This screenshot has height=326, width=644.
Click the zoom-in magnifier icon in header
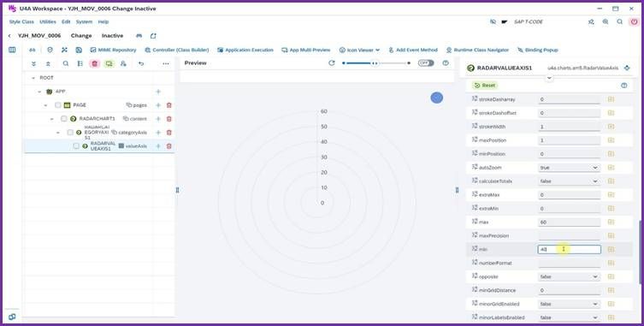point(606,21)
